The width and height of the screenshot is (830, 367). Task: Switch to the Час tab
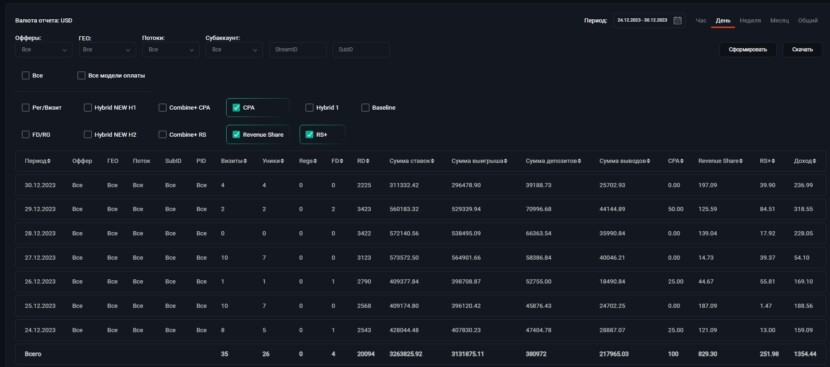coord(701,21)
